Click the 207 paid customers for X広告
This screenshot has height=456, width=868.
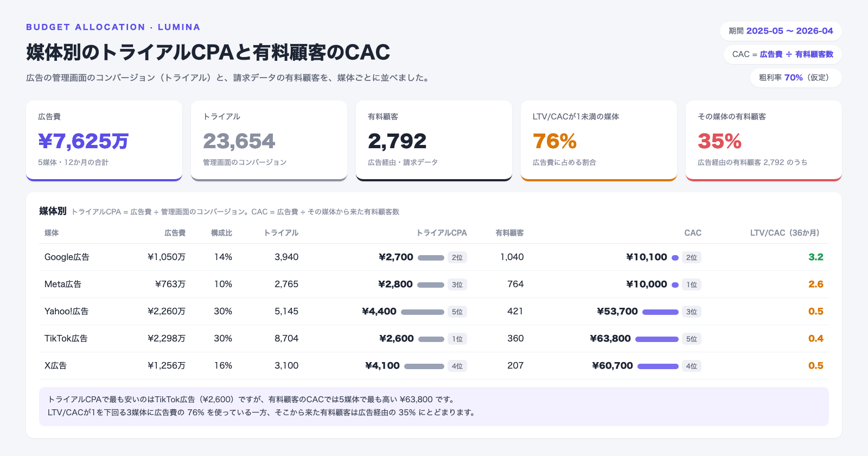click(515, 366)
